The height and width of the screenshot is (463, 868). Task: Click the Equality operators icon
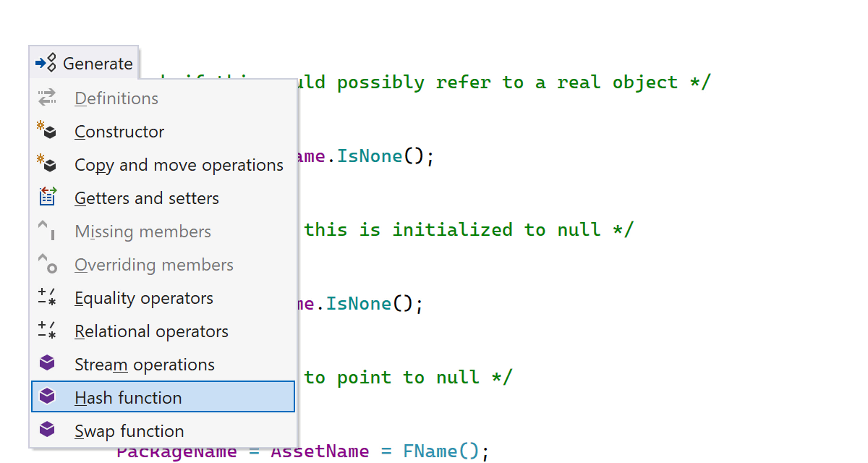coord(48,297)
